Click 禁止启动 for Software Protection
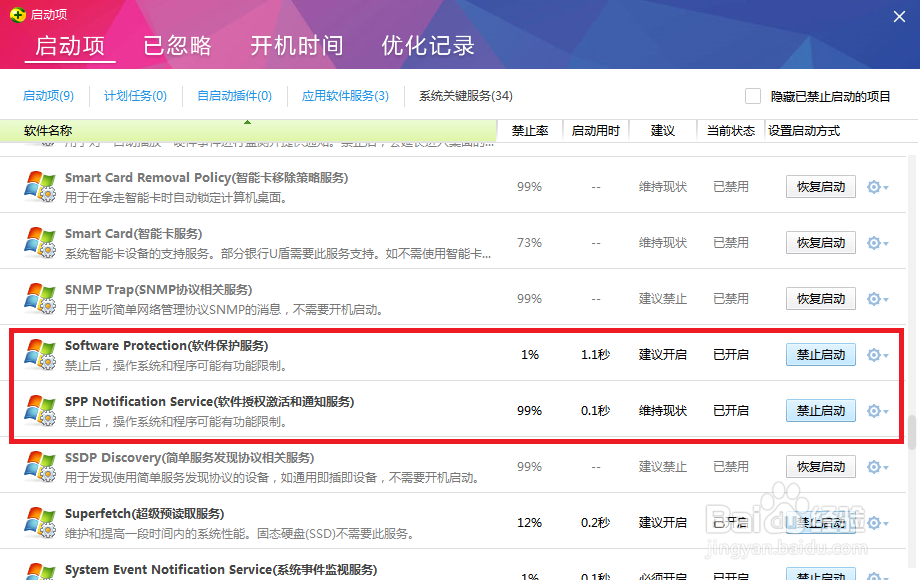 820,355
